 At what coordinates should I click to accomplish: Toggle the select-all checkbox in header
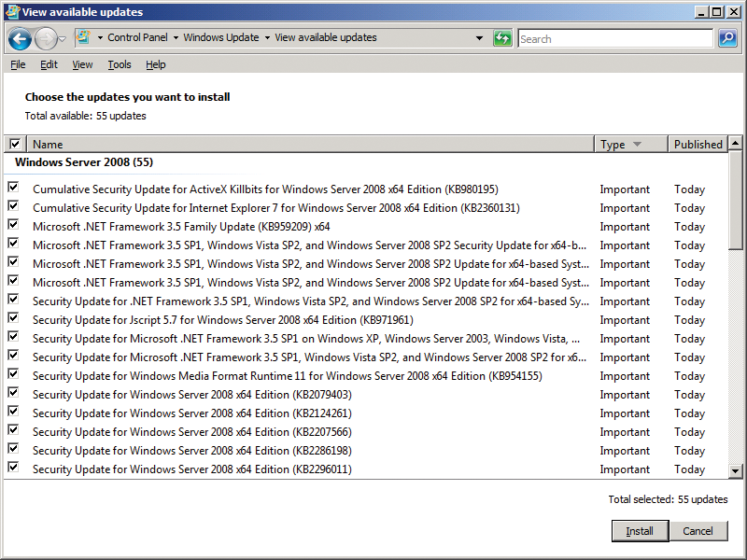coord(14,145)
